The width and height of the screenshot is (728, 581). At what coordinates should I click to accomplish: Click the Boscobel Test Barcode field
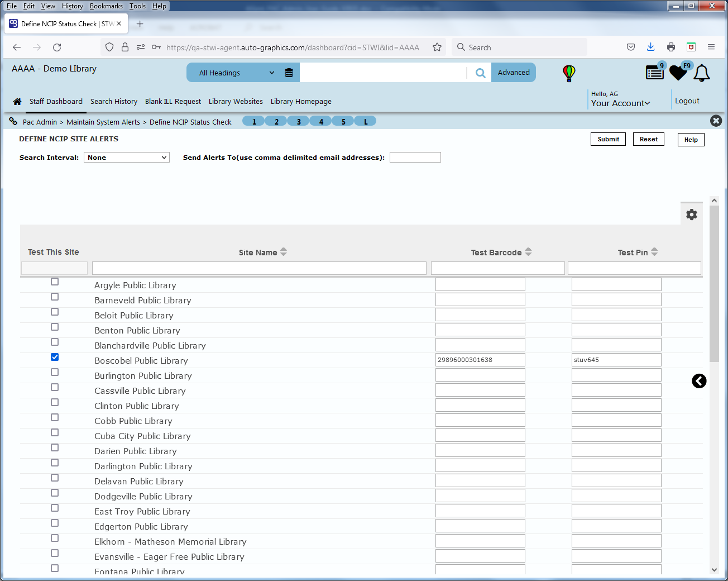click(480, 360)
